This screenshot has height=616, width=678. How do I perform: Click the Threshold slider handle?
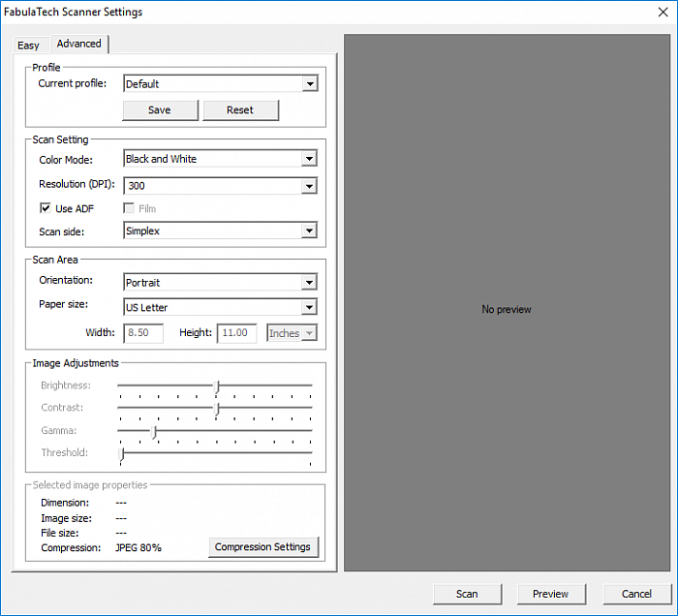[122, 454]
